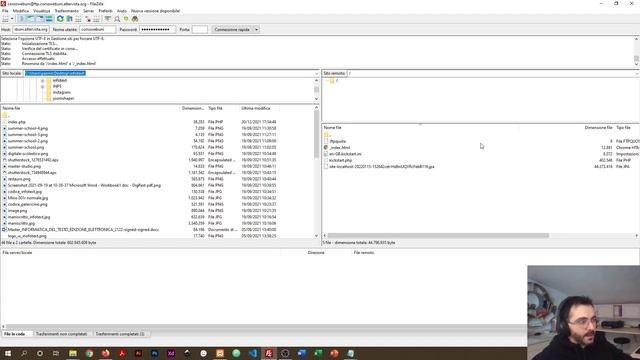640x360 pixels.
Task: Select local file codice_infotext.jpg
Action: (x=24, y=192)
